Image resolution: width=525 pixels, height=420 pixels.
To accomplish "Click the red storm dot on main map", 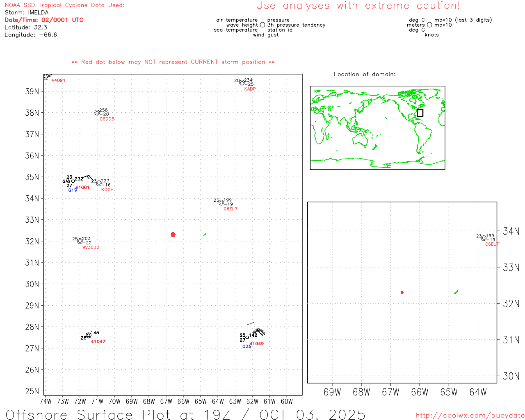I will pos(173,235).
